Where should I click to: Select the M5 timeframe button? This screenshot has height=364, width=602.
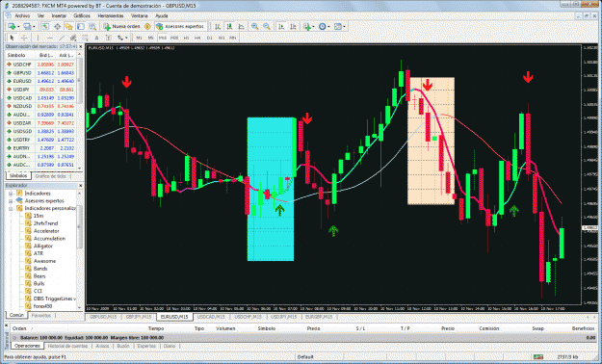(151, 38)
